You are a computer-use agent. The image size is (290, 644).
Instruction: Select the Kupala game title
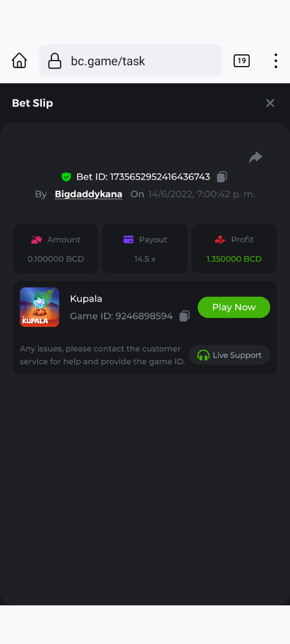(86, 298)
